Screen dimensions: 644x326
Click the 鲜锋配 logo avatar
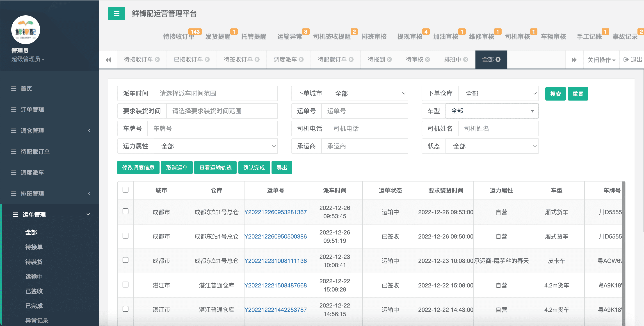pos(25,30)
